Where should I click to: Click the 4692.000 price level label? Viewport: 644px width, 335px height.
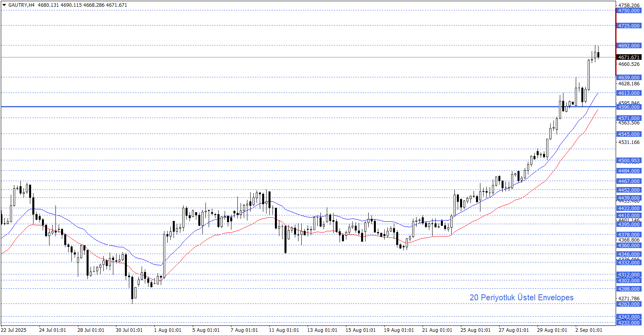[629, 46]
